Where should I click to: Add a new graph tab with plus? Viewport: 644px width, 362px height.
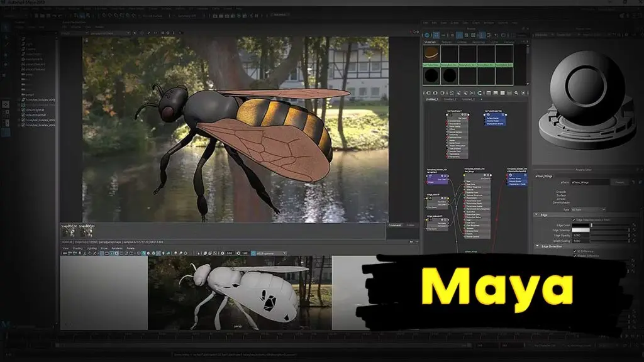481,99
